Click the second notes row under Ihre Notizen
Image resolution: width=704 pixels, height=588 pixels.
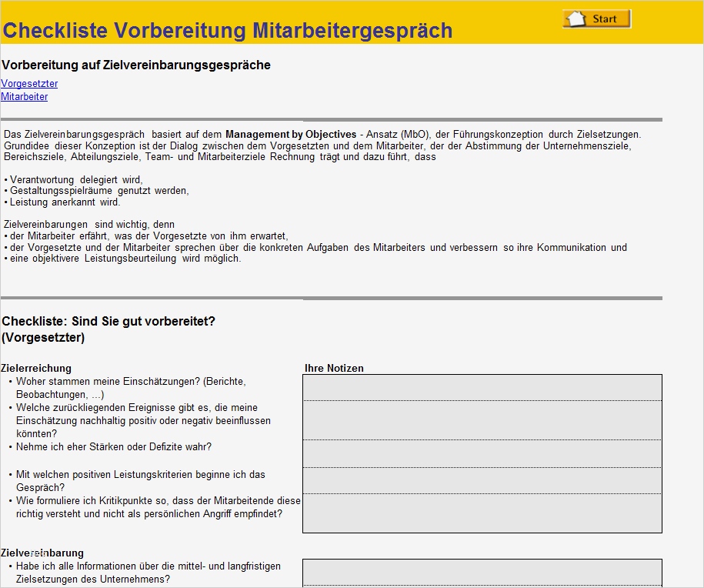483,420
